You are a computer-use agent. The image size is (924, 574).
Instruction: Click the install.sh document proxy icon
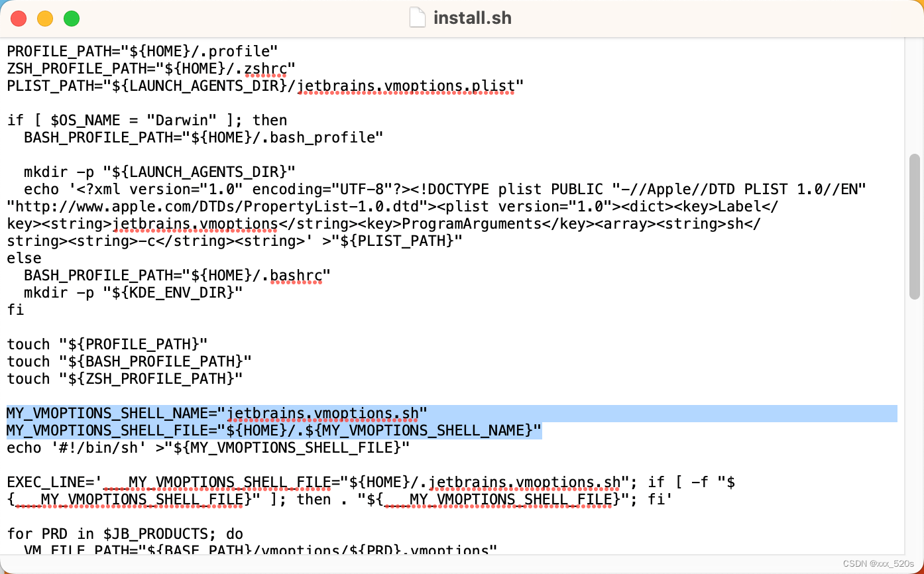pyautogui.click(x=417, y=17)
